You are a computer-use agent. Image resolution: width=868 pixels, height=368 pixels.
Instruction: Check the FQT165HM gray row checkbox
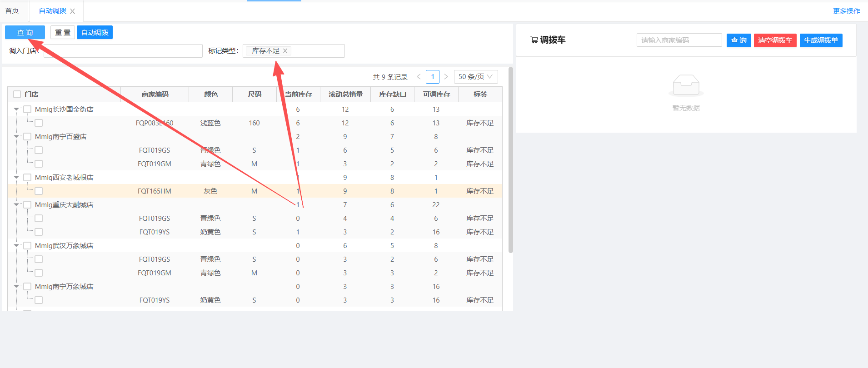[39, 191]
